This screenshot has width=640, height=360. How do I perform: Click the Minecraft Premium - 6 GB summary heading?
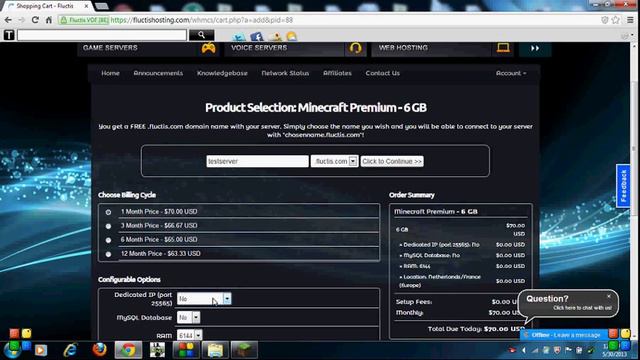(436, 212)
